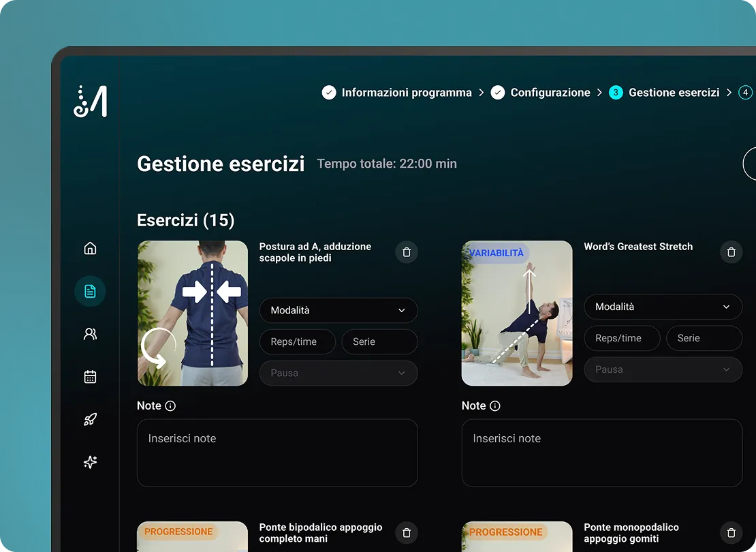Screen dimensions: 756x552
Task: Delete Word's Greatest Stretch trash icon
Action: (x=731, y=252)
